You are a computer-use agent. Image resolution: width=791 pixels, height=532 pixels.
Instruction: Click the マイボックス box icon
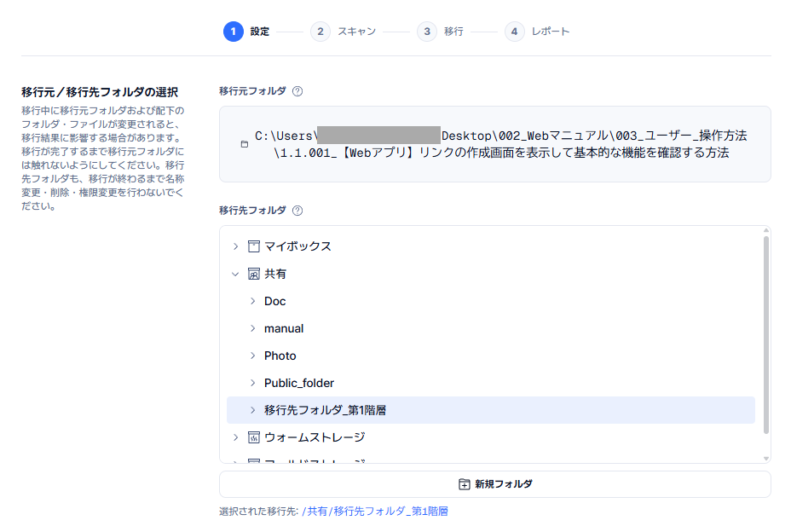(254, 246)
